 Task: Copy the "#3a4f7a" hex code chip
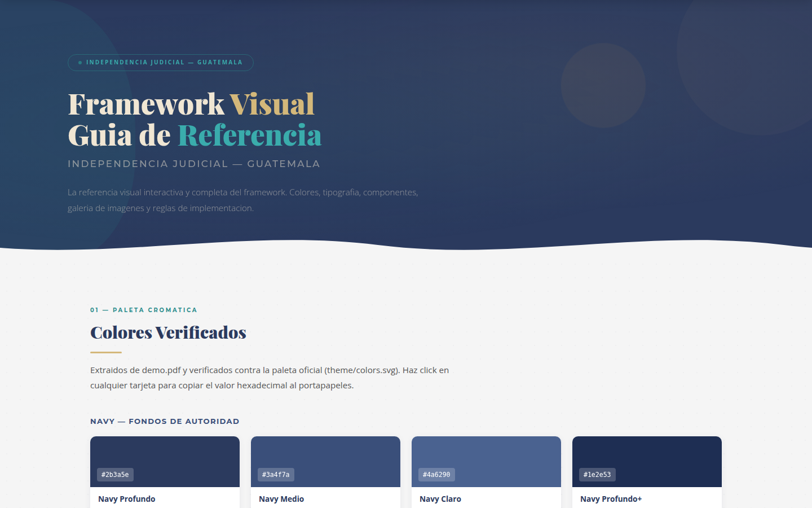click(275, 475)
